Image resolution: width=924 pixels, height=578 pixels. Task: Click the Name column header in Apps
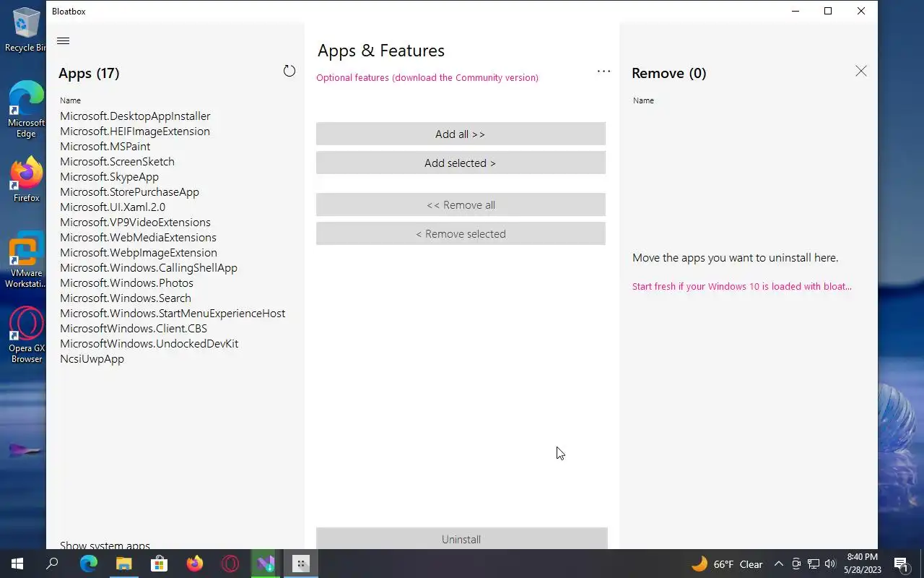coord(70,100)
